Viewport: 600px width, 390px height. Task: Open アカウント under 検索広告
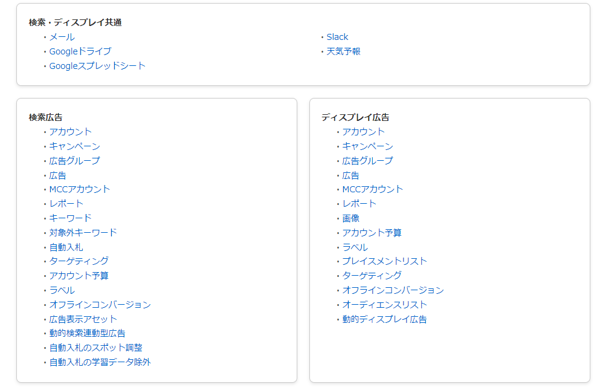click(70, 132)
